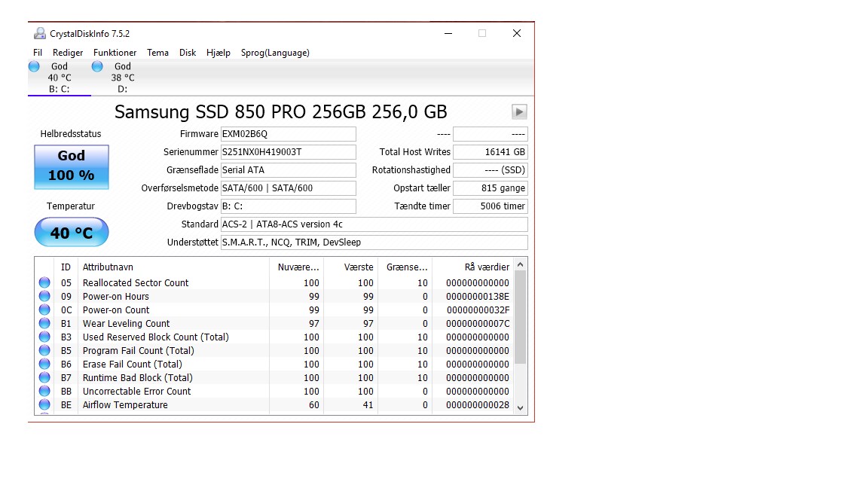Select the blue status orb for disk B: C:

(x=35, y=66)
